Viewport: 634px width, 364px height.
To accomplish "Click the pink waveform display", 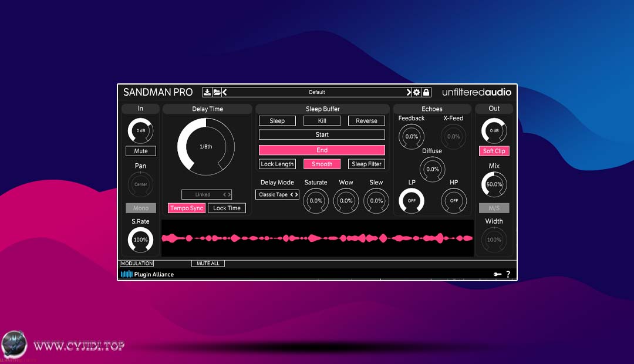I will point(318,238).
